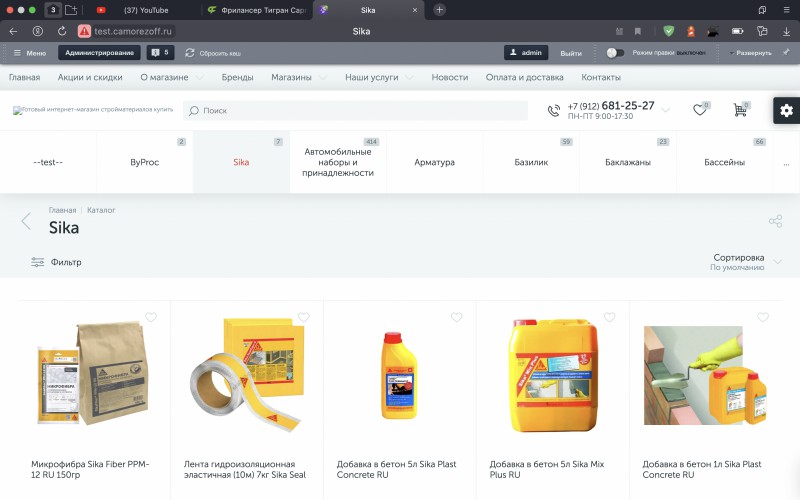The width and height of the screenshot is (800, 500).
Task: Add Микрофибра Sika Fiber to favorites heart
Action: [151, 317]
